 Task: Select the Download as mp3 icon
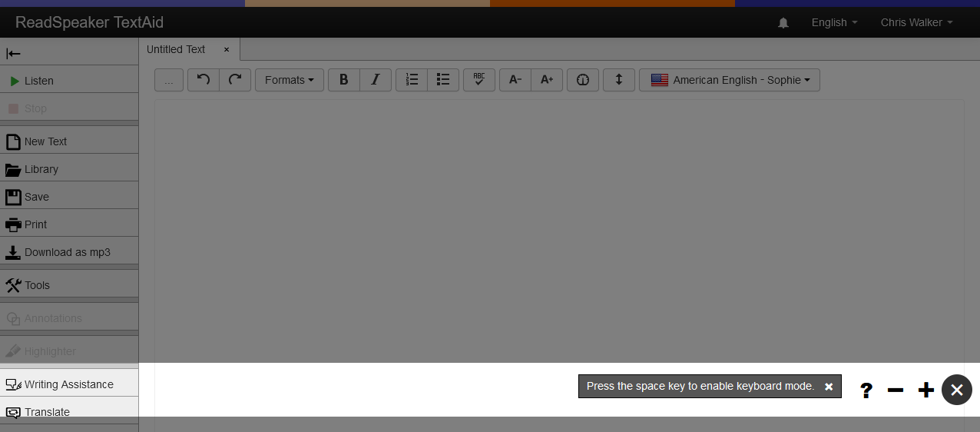point(13,253)
